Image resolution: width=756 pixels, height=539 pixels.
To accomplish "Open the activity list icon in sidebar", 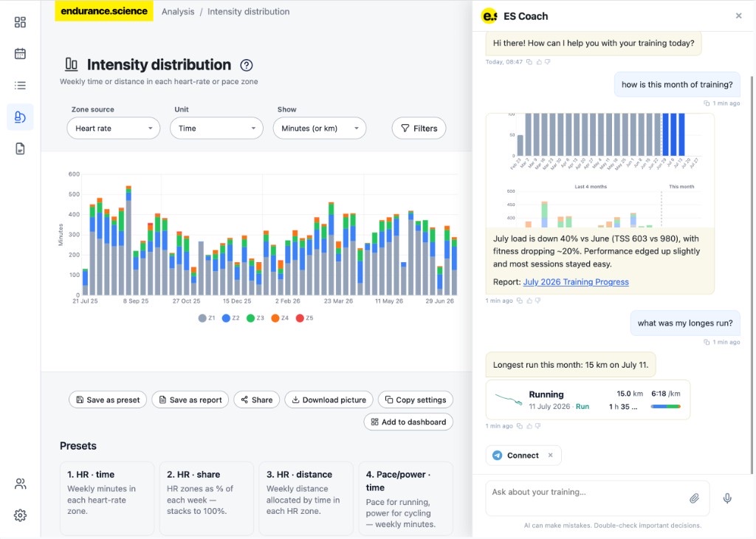I will [x=20, y=86].
